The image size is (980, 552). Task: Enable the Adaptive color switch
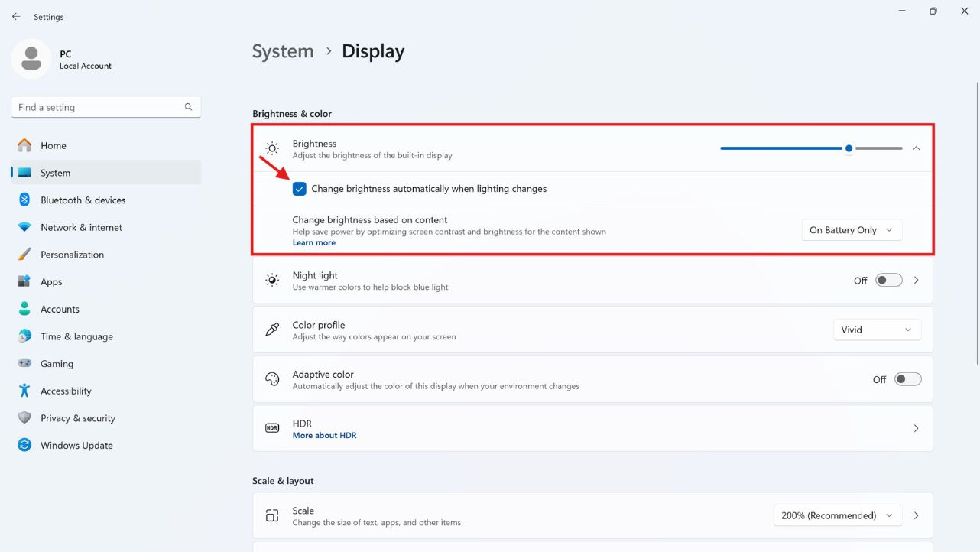908,379
